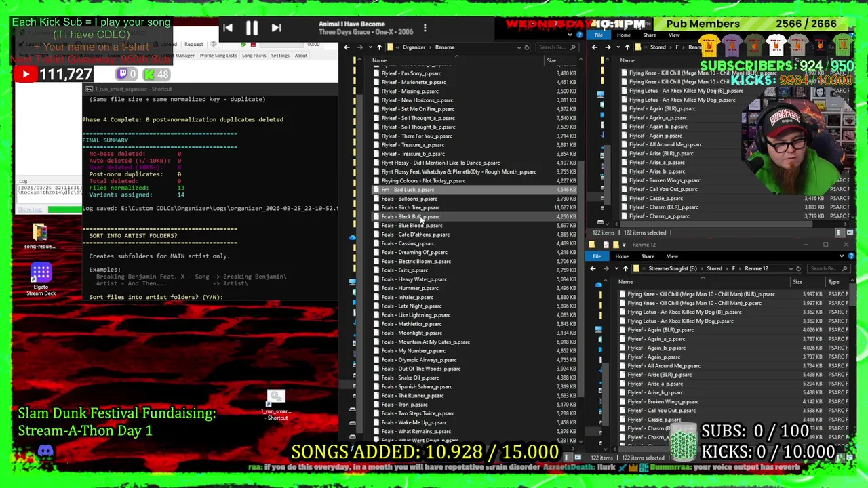This screenshot has width=868, height=488.
Task: Click Request button in manager toolbar
Action: [193, 45]
